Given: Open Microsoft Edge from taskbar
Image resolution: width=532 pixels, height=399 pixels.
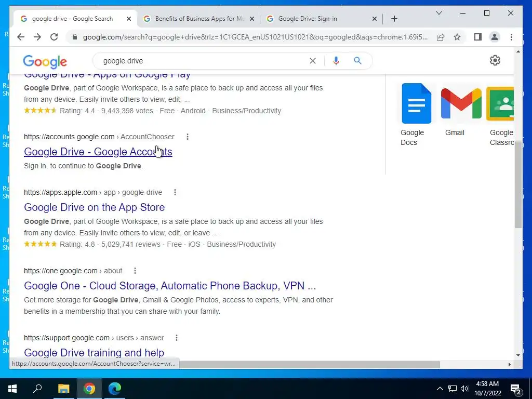Looking at the screenshot, I should pyautogui.click(x=115, y=389).
